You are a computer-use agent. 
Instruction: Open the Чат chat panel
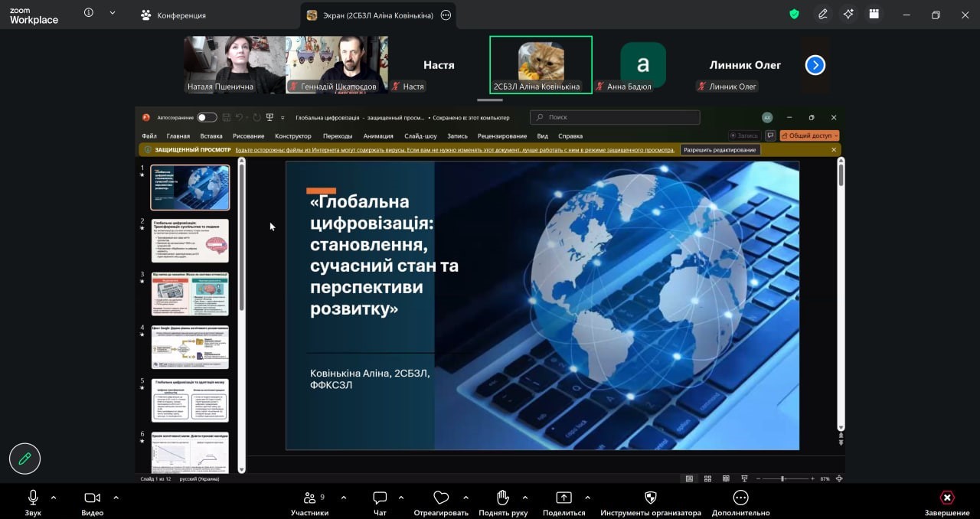click(x=380, y=503)
